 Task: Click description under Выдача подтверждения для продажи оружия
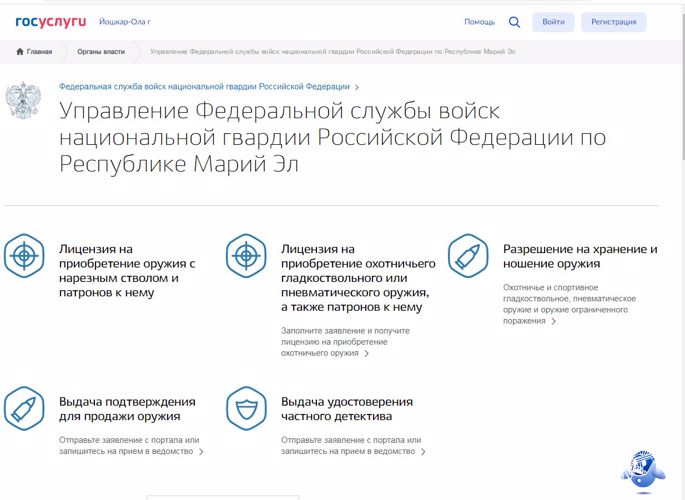129,445
